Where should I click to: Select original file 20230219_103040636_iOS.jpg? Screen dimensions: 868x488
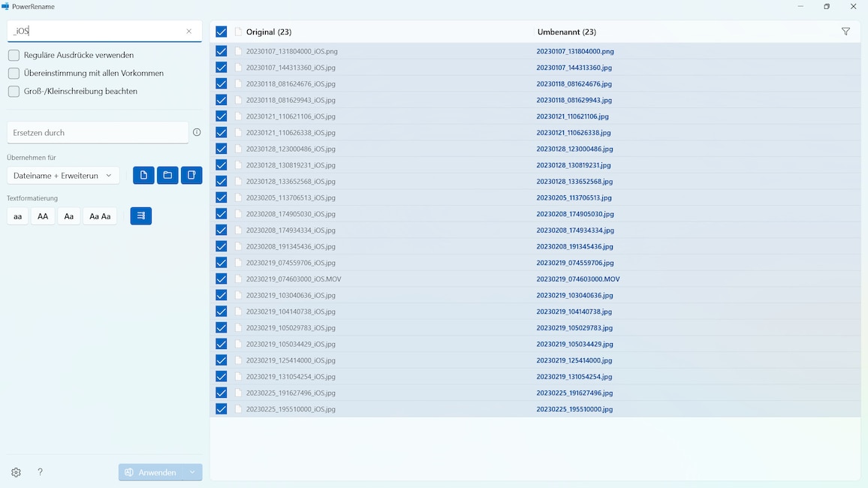(x=291, y=296)
